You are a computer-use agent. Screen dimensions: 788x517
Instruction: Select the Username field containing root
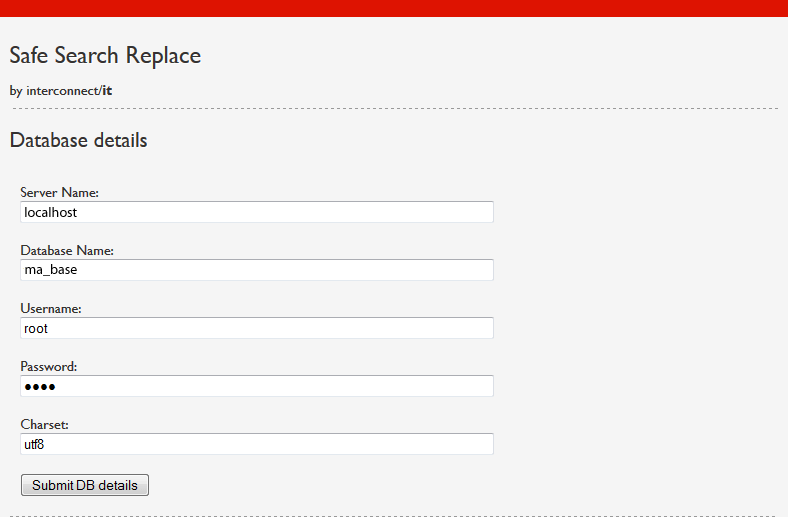(257, 328)
